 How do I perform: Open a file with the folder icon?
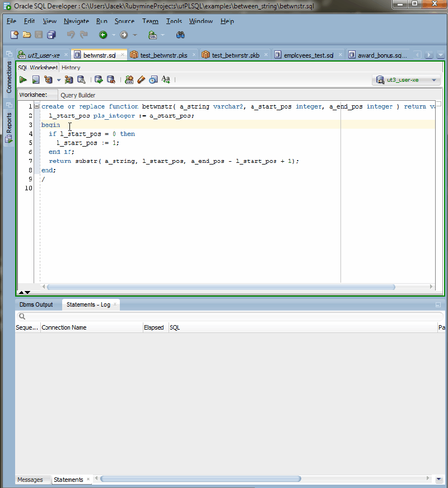pyautogui.click(x=26, y=35)
